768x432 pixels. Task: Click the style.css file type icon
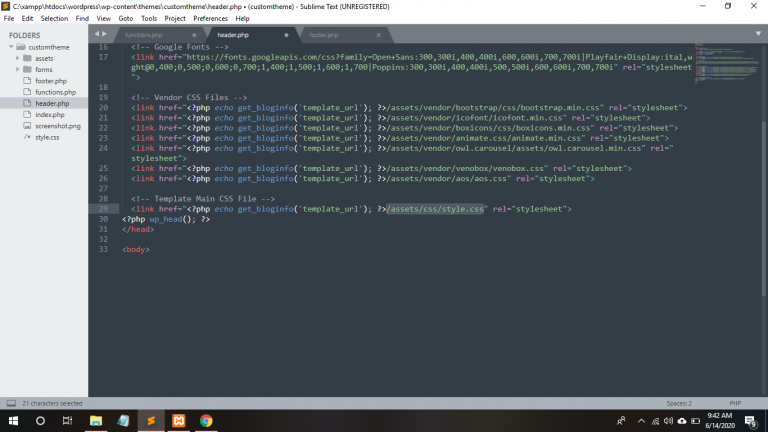[27, 137]
